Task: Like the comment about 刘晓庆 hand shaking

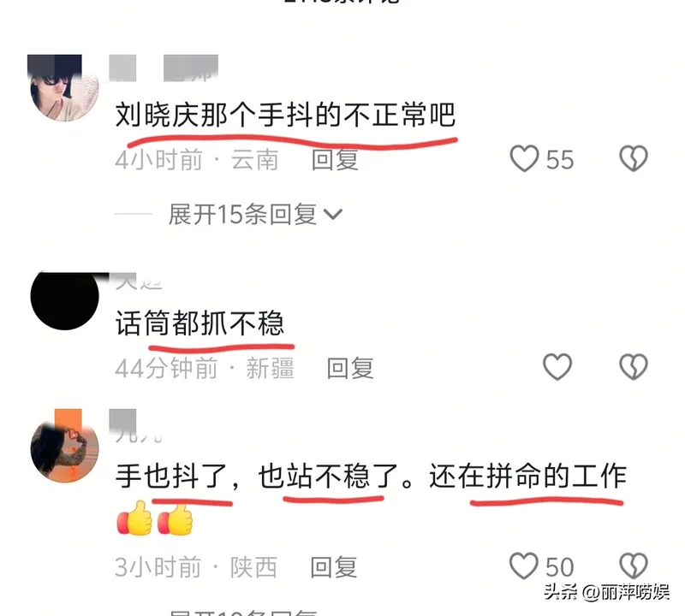Action: (524, 158)
